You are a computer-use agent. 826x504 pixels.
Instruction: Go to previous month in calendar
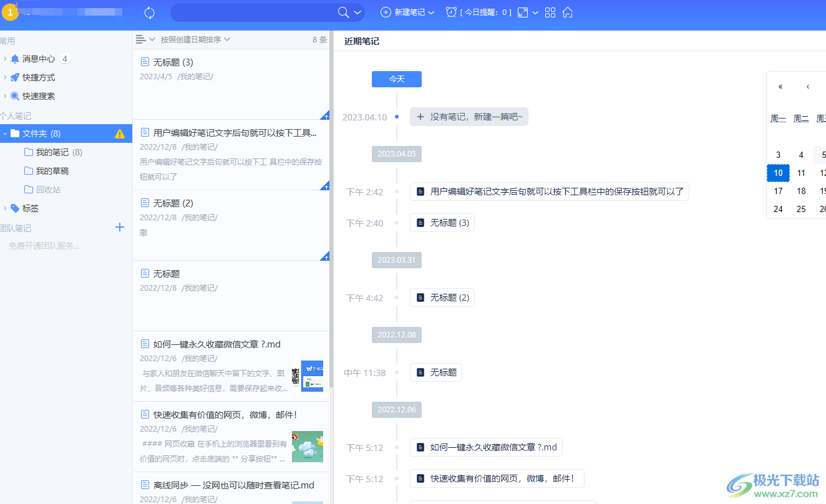808,87
